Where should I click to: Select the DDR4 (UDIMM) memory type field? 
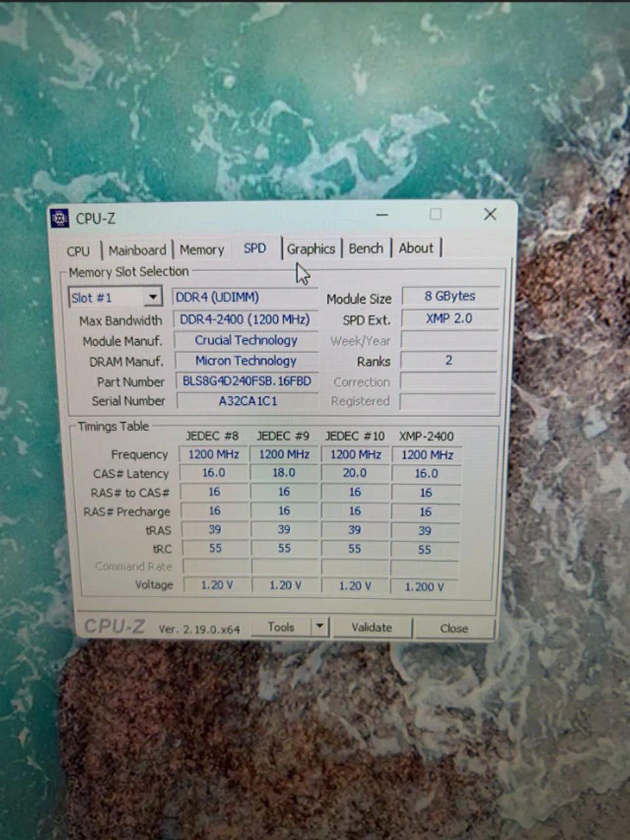click(x=245, y=297)
